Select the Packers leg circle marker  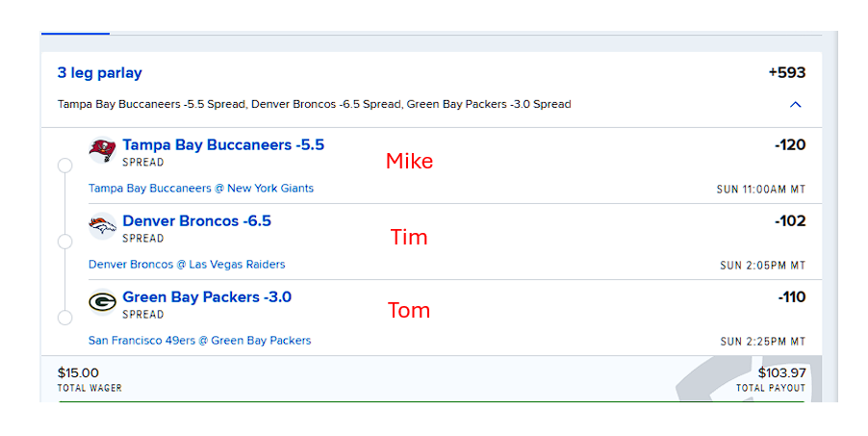[65, 318]
